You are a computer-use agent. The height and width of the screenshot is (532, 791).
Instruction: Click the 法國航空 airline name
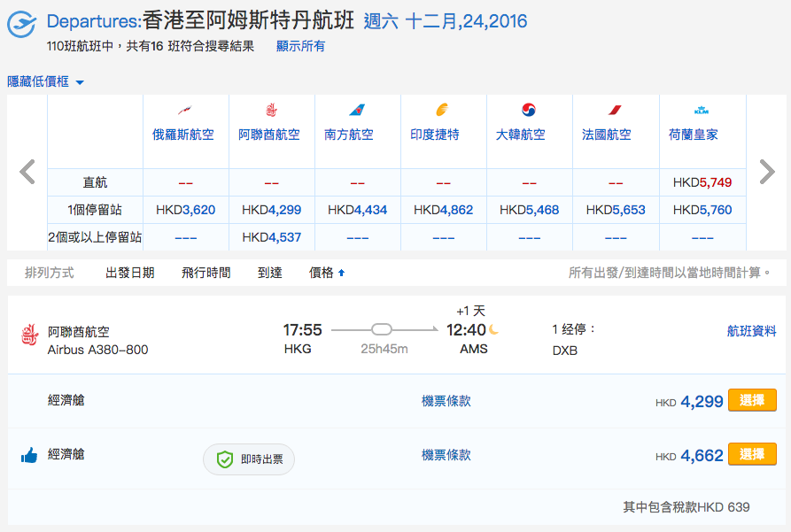click(607, 135)
